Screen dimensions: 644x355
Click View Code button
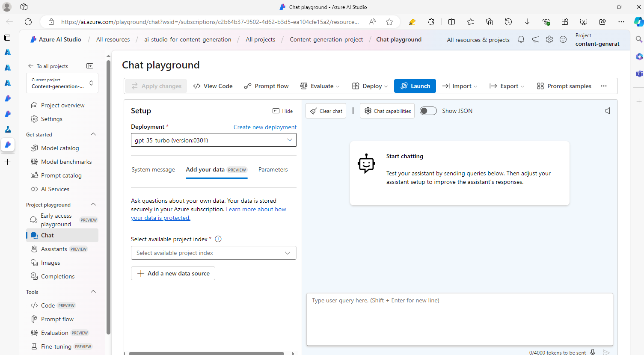[x=213, y=86]
